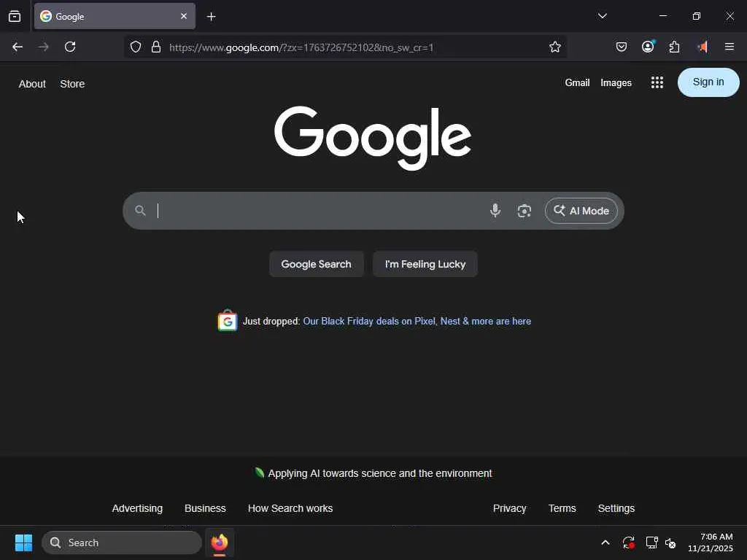Open Firefox View tab list icon
The image size is (747, 560).
tap(15, 17)
